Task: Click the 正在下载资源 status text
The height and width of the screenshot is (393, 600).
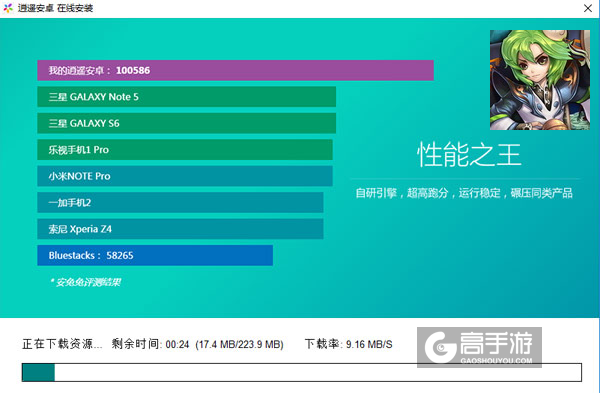Action: click(62, 344)
